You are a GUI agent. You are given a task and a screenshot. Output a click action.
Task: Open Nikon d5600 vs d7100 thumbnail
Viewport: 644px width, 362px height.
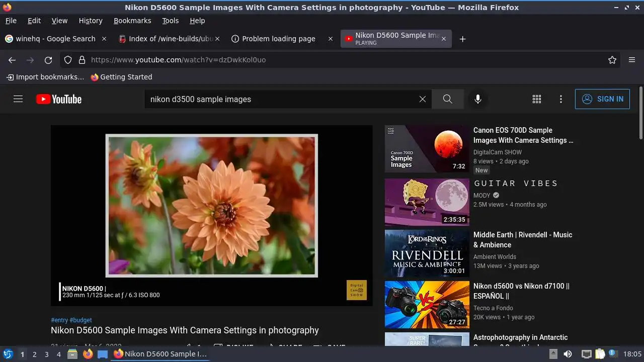(427, 305)
